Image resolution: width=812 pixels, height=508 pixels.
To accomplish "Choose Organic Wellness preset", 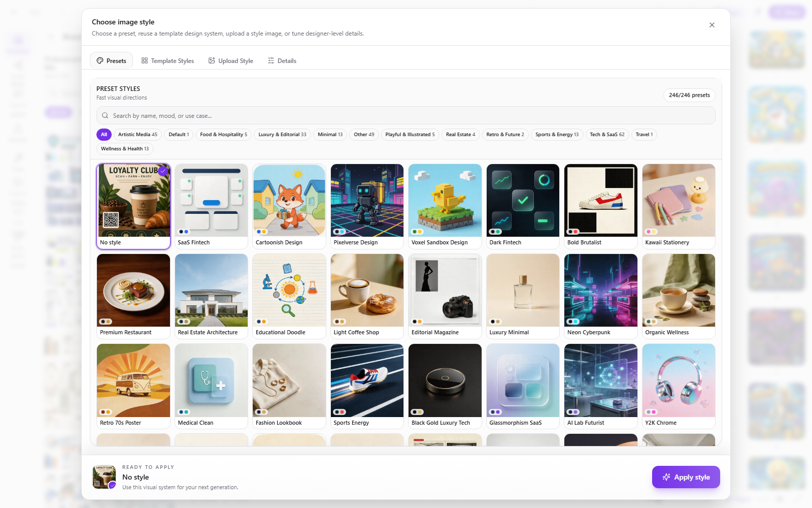I will [679, 296].
